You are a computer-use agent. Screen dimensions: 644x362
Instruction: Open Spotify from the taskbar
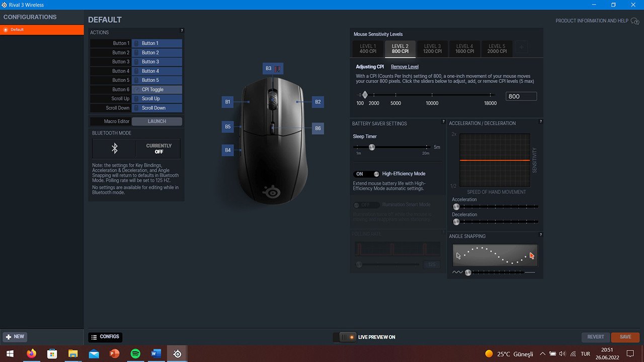(135, 353)
